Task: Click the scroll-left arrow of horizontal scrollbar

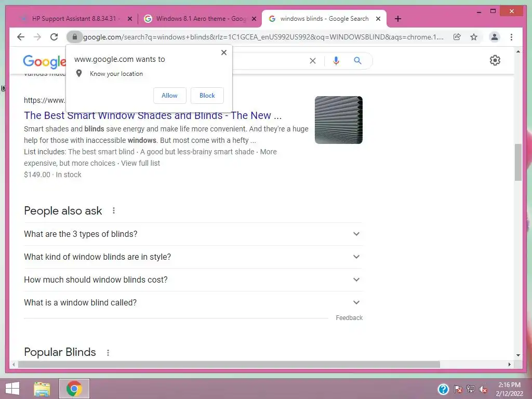Action: 14,364
